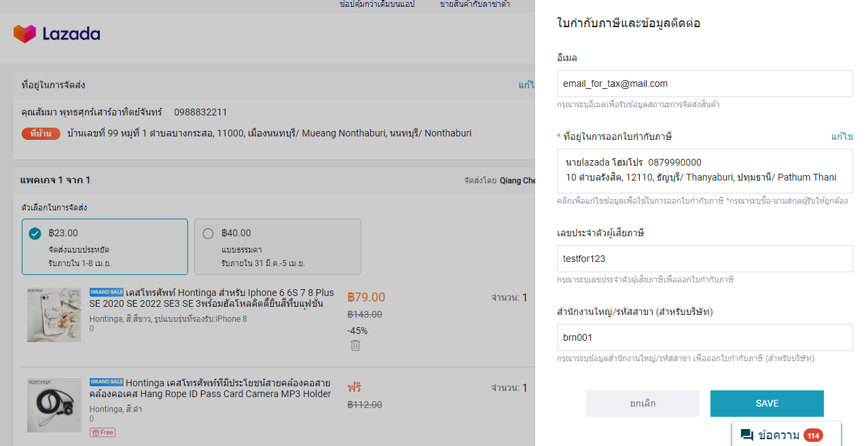Click the ยกเลิก cancel button

point(642,403)
